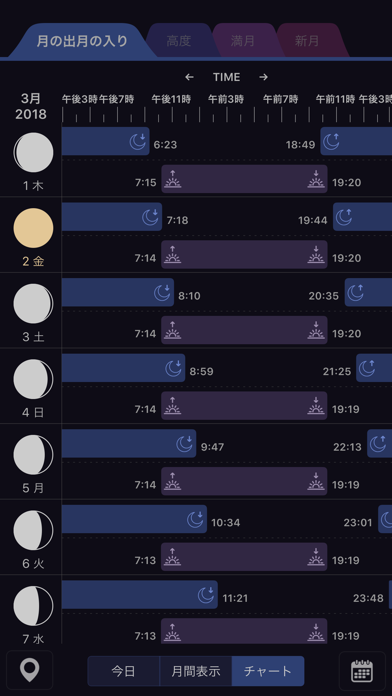The image size is (392, 696).
Task: Tap the moonset icon beside 6:23
Action: pyautogui.click(x=138, y=142)
